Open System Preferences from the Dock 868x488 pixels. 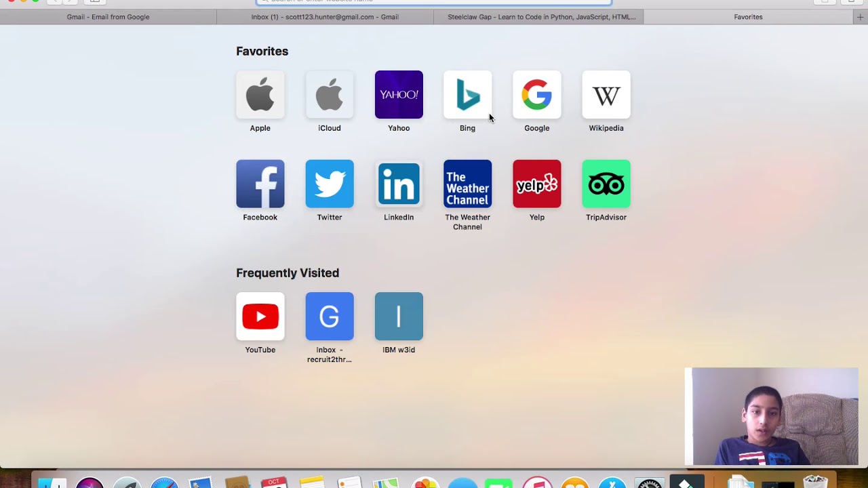(649, 483)
